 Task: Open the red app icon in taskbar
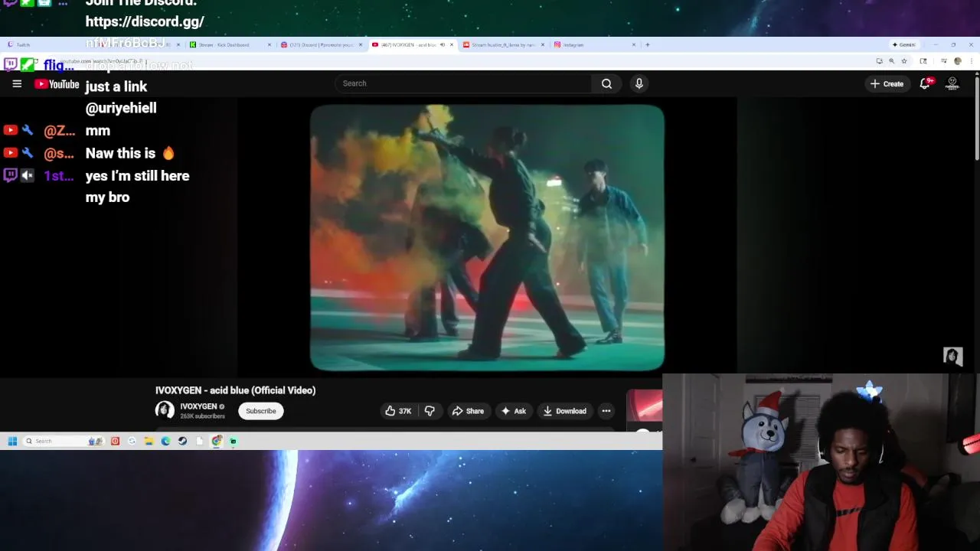pyautogui.click(x=115, y=441)
